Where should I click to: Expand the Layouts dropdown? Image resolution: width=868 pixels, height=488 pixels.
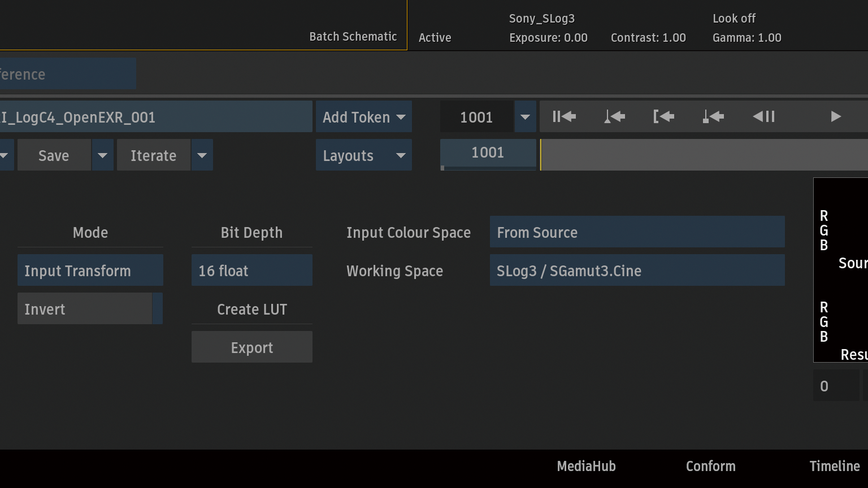pos(363,155)
